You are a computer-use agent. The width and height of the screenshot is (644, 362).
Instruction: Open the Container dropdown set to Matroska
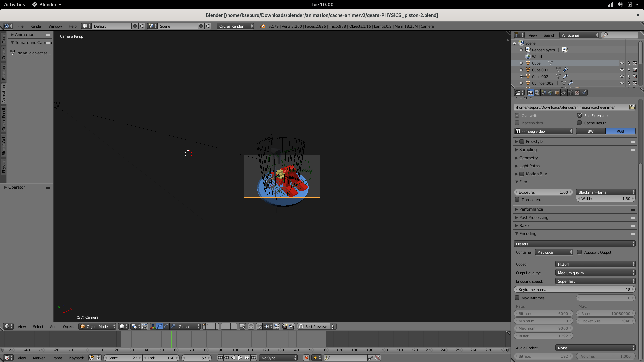(x=554, y=252)
